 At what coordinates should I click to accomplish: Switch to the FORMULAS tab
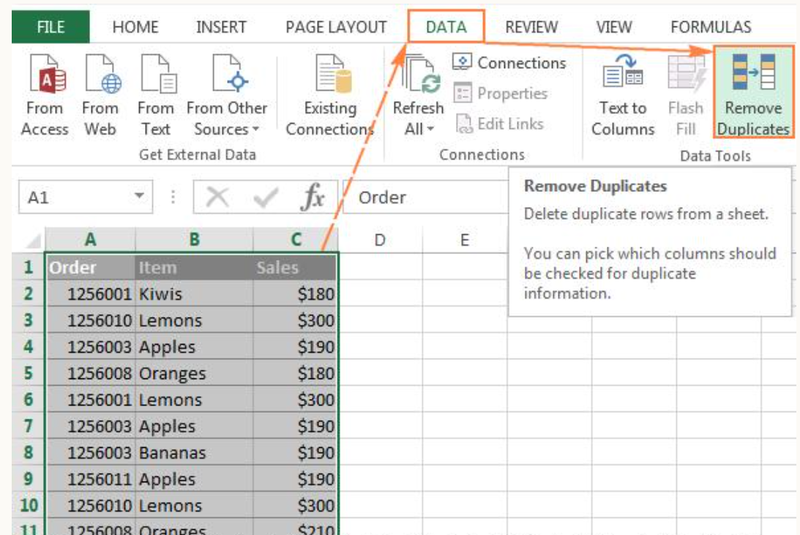[x=711, y=27]
